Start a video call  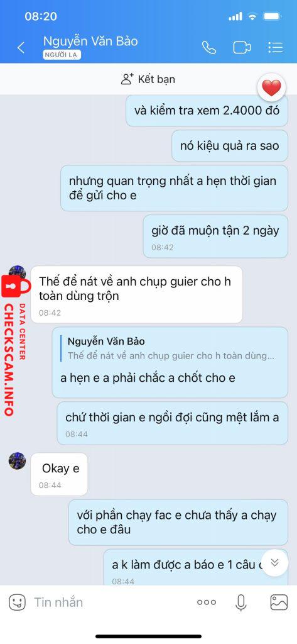click(242, 48)
